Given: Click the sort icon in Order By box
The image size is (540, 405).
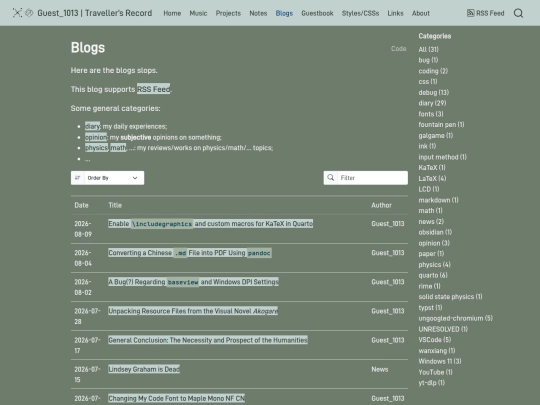Looking at the screenshot, I should 77,178.
